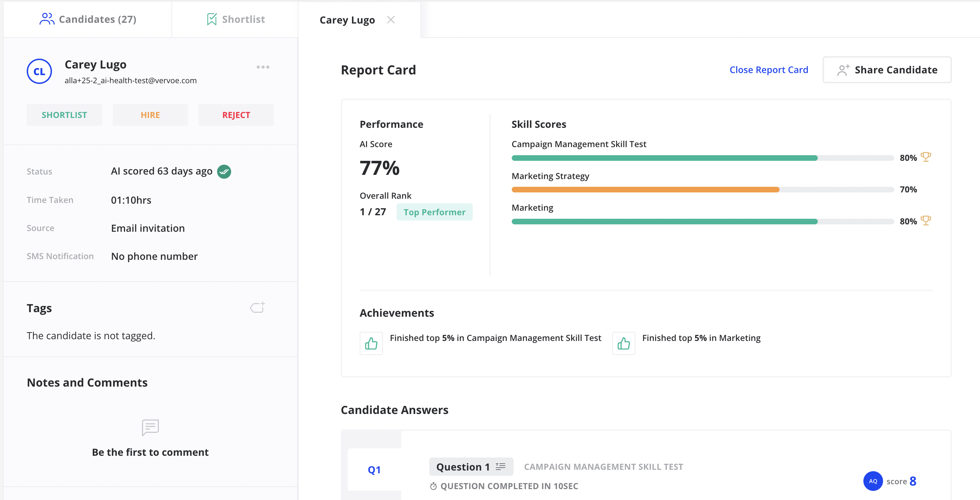Click the comment bubble icon
Screen dimensions: 980x500
point(150,427)
